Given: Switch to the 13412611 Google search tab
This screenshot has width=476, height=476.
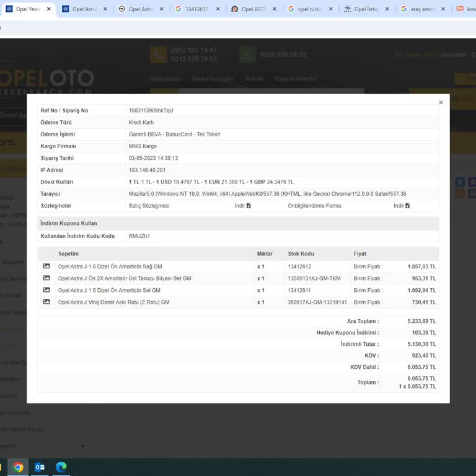Looking at the screenshot, I should [196, 9].
